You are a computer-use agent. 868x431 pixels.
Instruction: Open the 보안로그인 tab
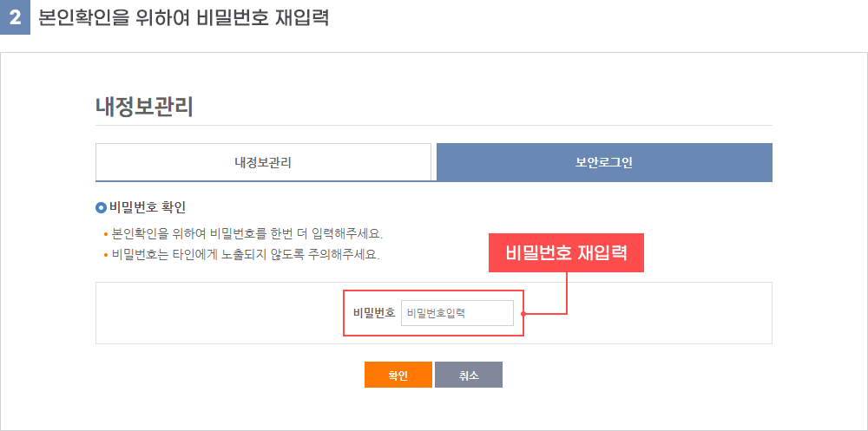[604, 163]
